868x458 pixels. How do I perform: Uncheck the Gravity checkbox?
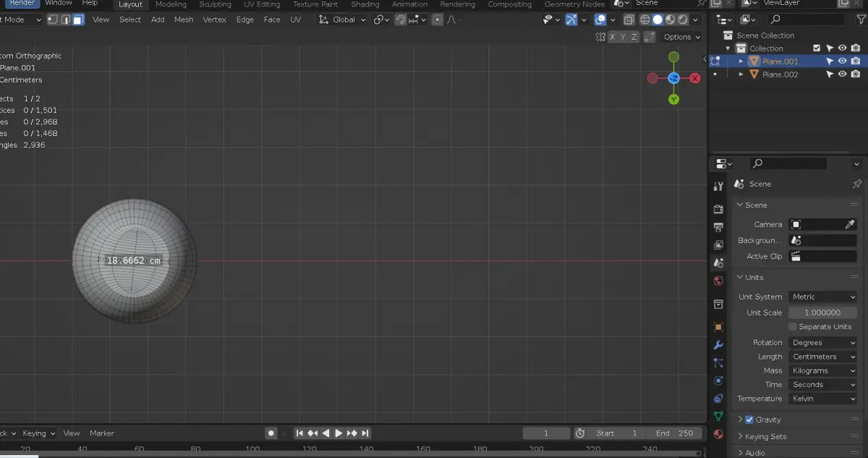[x=749, y=420]
